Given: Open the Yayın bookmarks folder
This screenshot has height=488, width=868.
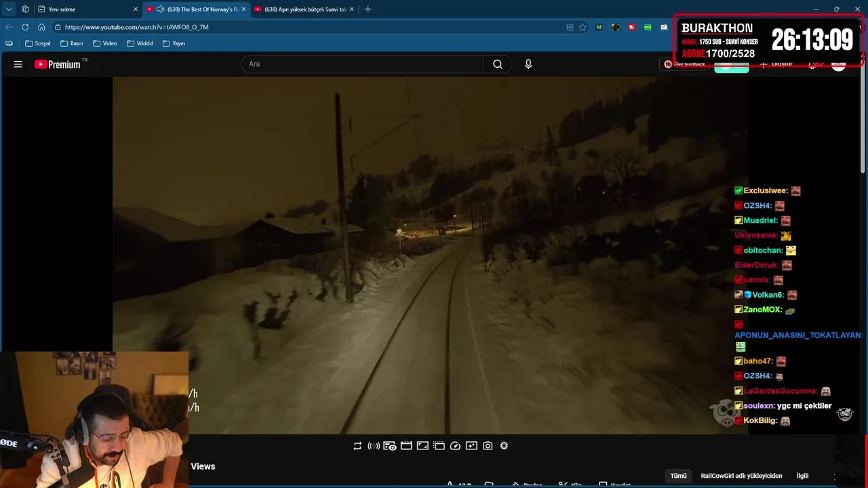Looking at the screenshot, I should [x=174, y=43].
